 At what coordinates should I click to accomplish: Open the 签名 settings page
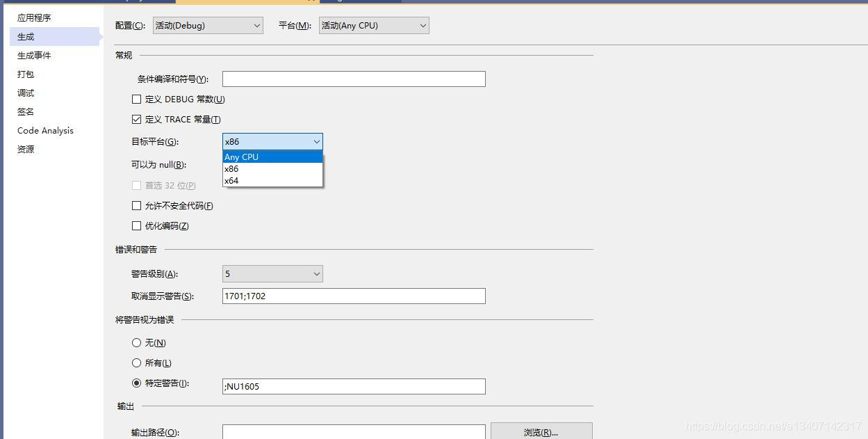coord(26,111)
